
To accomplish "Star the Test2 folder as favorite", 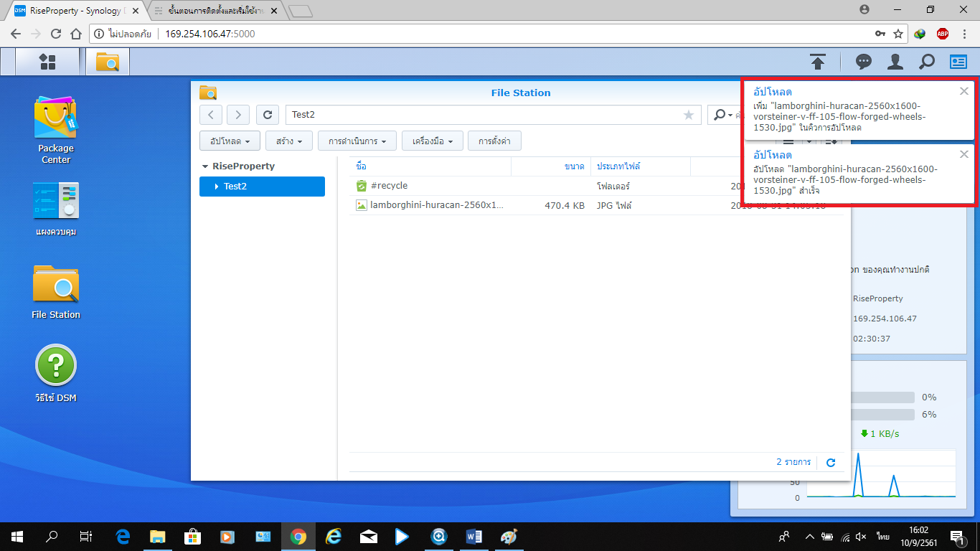I will 689,115.
